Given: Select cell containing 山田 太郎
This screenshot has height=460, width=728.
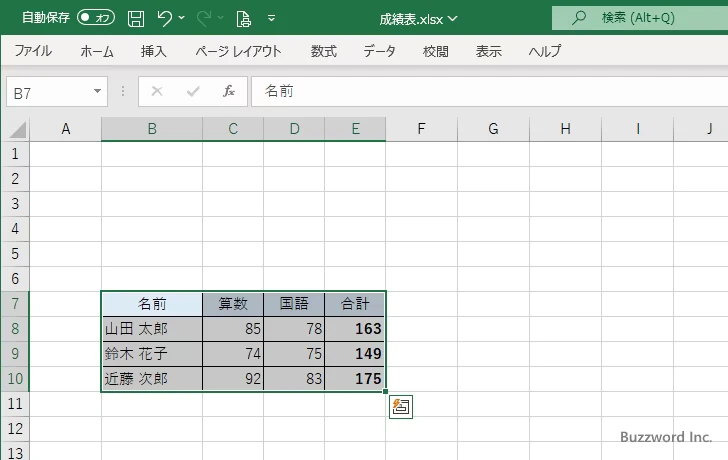Looking at the screenshot, I should pyautogui.click(x=151, y=328).
